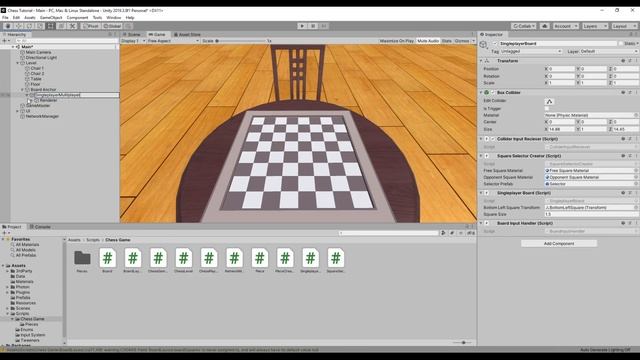Screen dimensions: 640x360
Task: Click the Project create plus button
Action: [x=6, y=233]
